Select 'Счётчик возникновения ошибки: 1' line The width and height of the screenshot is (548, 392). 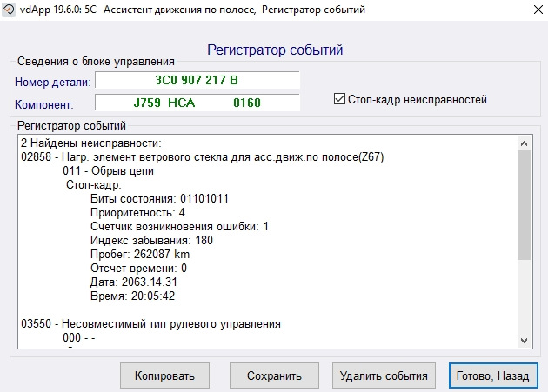[x=180, y=226]
